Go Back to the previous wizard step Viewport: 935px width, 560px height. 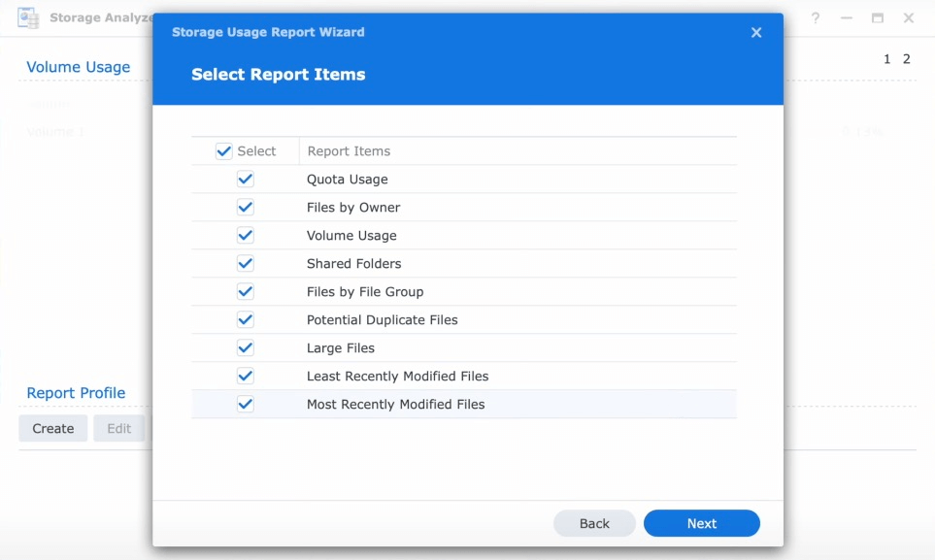(594, 523)
